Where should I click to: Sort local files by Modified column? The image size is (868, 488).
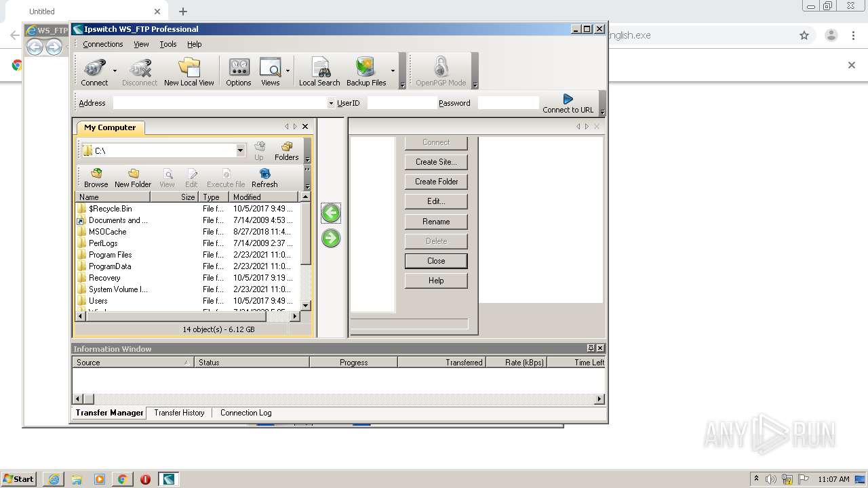(x=263, y=197)
